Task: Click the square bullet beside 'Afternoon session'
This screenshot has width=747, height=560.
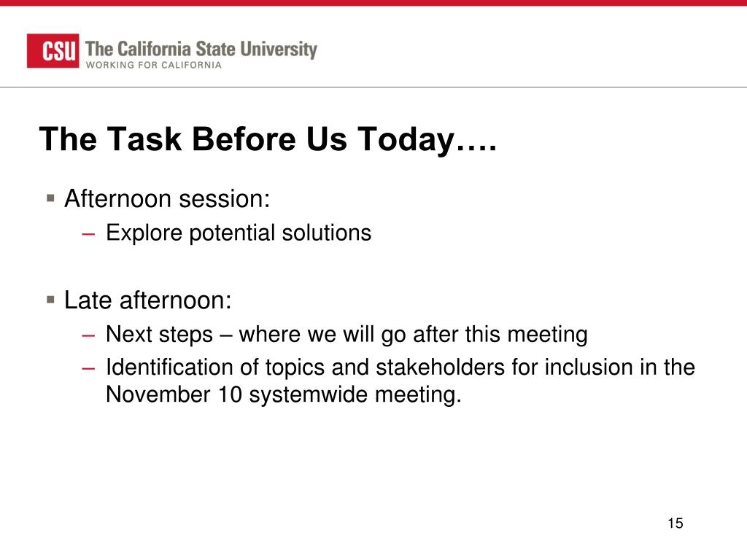Action: (50, 198)
